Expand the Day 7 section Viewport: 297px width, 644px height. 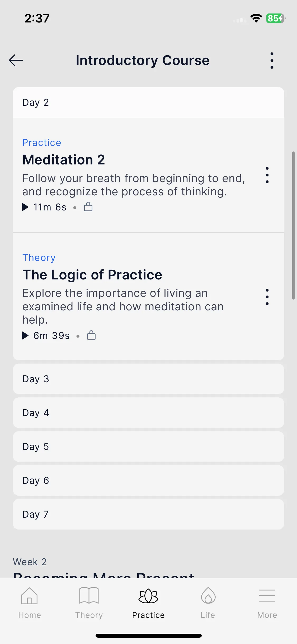[148, 514]
